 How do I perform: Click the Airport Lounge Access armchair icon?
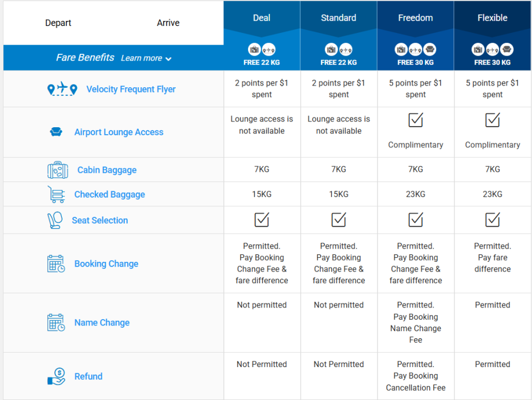pos(56,132)
